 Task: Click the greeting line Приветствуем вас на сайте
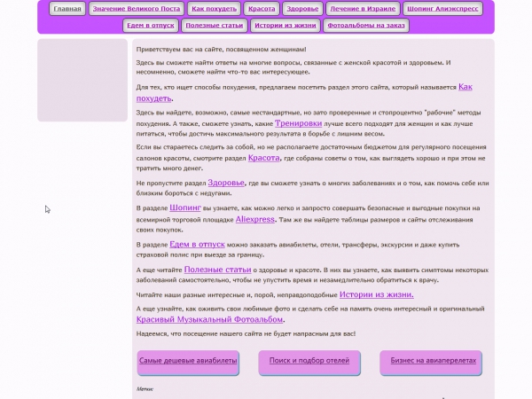pyautogui.click(x=221, y=50)
